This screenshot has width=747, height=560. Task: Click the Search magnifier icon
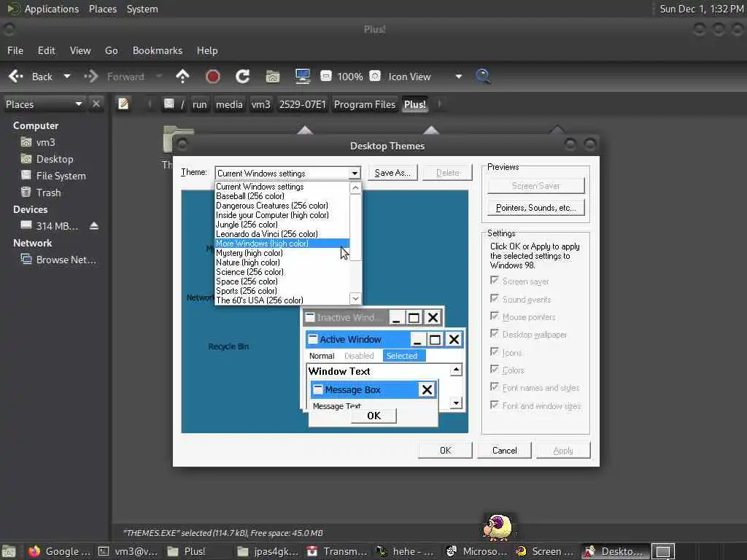483,76
